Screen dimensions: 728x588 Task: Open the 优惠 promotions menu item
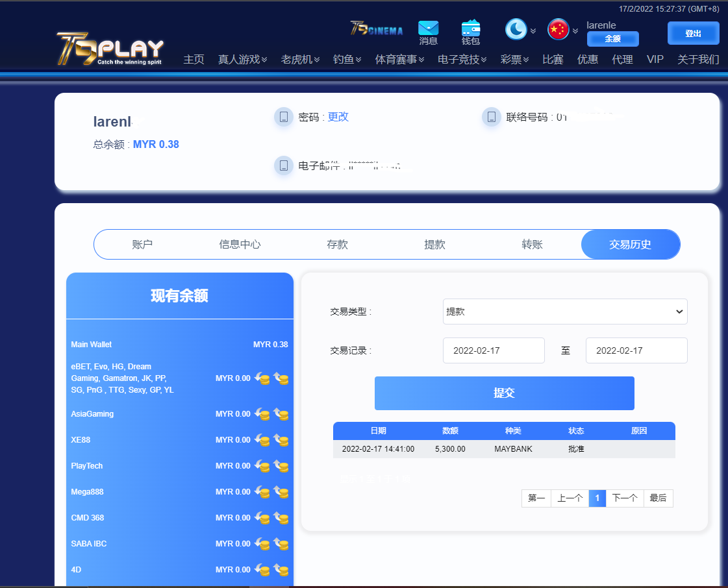[x=588, y=60]
